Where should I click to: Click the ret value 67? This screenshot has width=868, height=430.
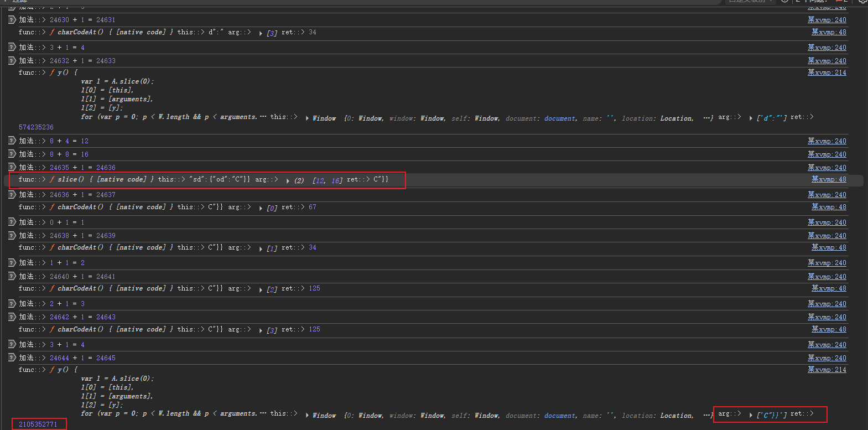(x=313, y=207)
